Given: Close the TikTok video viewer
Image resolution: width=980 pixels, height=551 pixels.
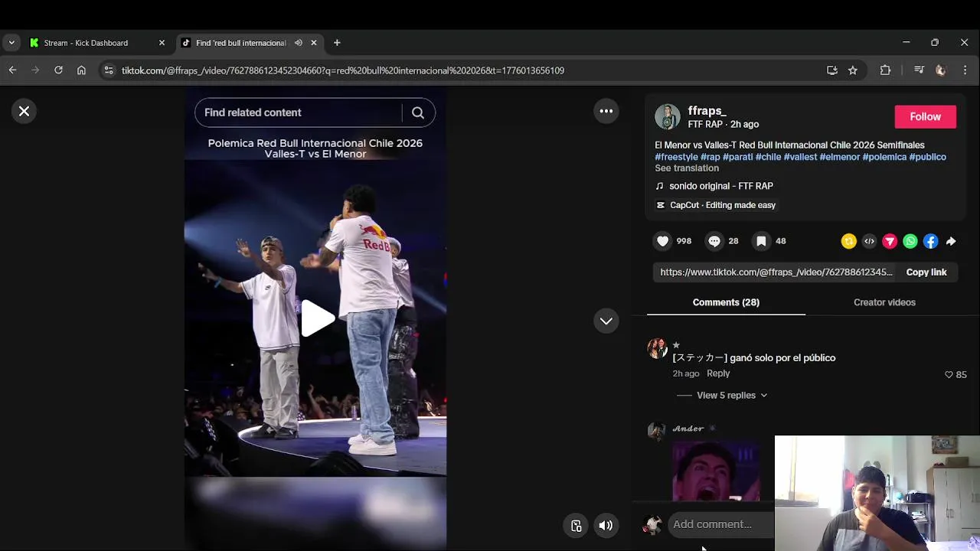Looking at the screenshot, I should tap(24, 112).
